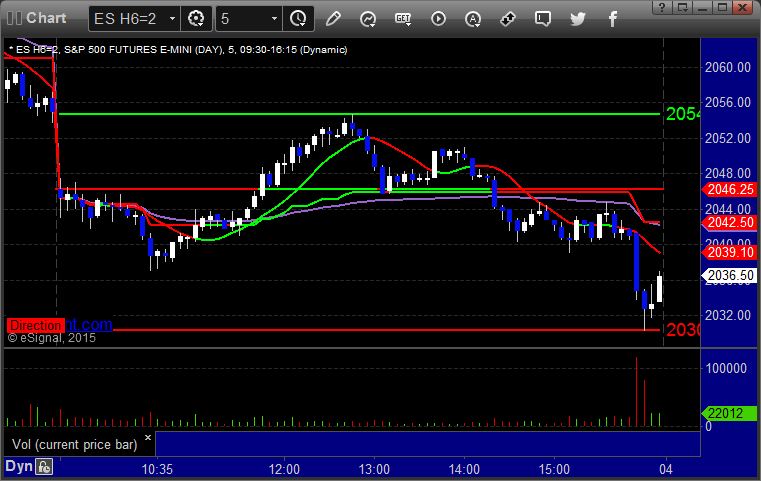Screen dimensions: 761x481
Task: Click the 14:00 time axis label
Action: pyautogui.click(x=464, y=469)
